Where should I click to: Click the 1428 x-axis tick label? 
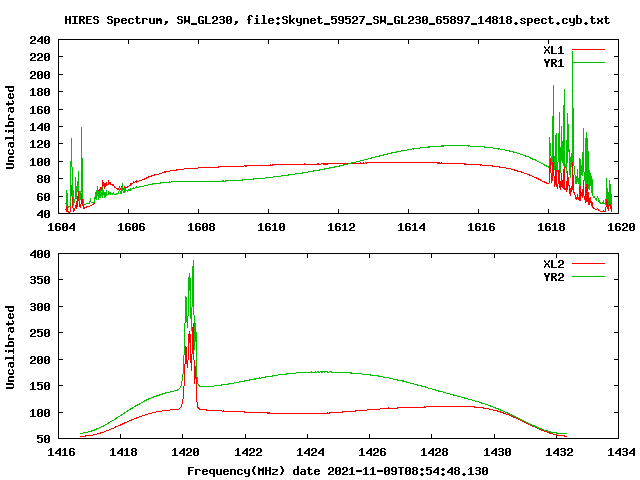pos(434,452)
